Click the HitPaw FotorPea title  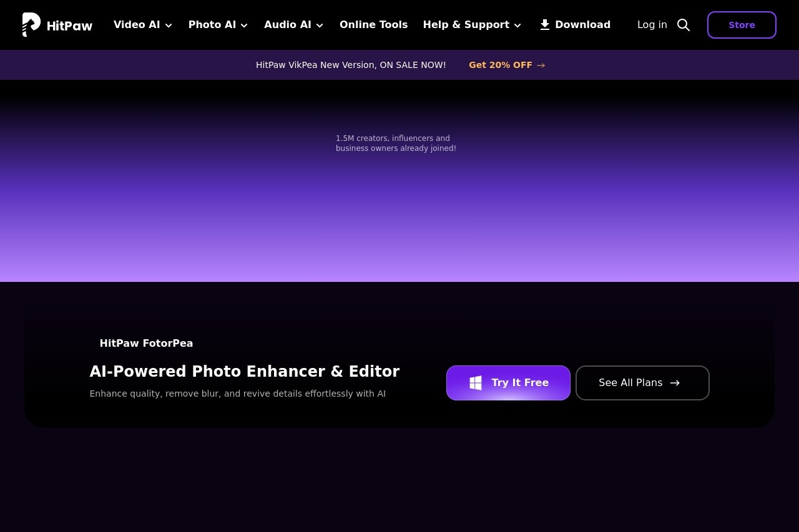(x=146, y=343)
